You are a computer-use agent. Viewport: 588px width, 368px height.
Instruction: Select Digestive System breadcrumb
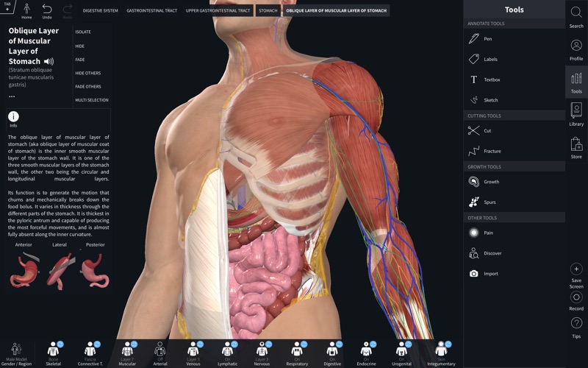(x=101, y=10)
